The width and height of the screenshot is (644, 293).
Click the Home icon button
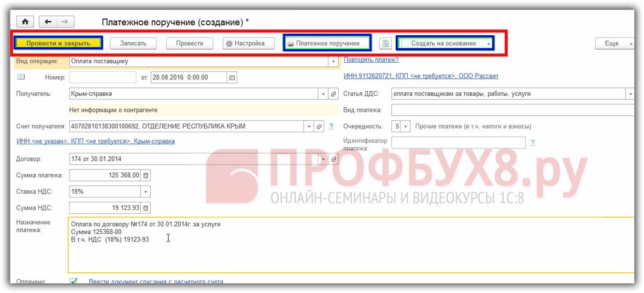[x=25, y=22]
